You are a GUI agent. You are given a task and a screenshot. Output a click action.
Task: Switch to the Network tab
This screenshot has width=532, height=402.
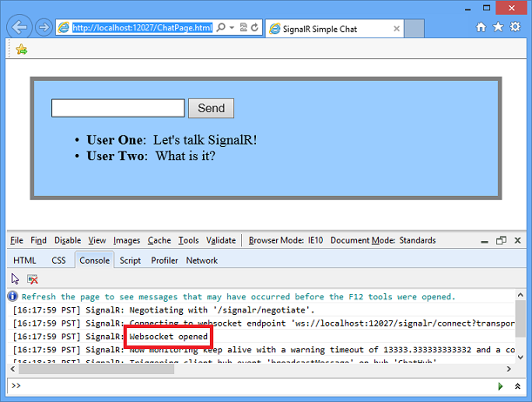pos(202,260)
